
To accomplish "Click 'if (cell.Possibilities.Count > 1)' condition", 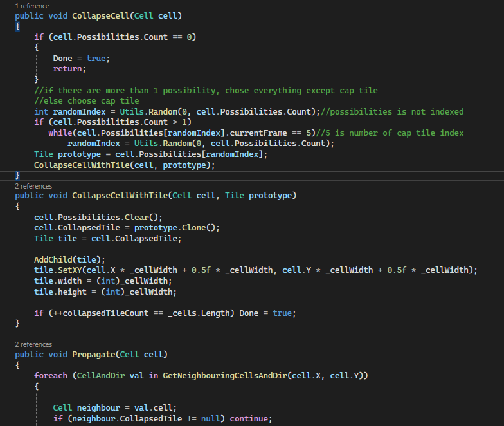I will (x=113, y=122).
